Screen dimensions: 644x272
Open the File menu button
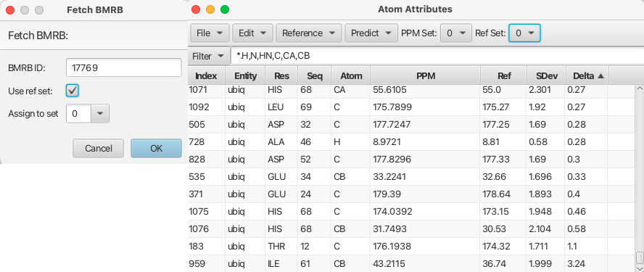pos(210,33)
